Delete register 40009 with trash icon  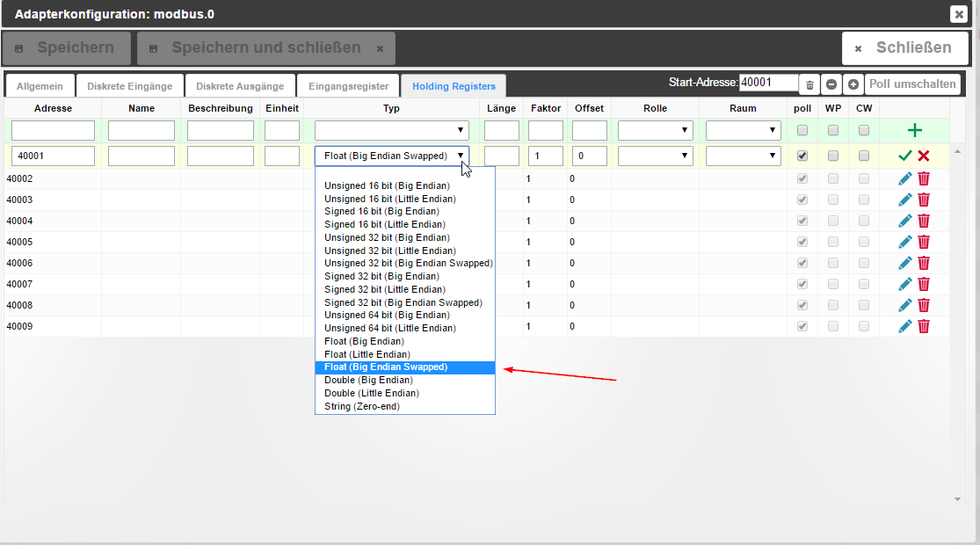click(x=924, y=326)
